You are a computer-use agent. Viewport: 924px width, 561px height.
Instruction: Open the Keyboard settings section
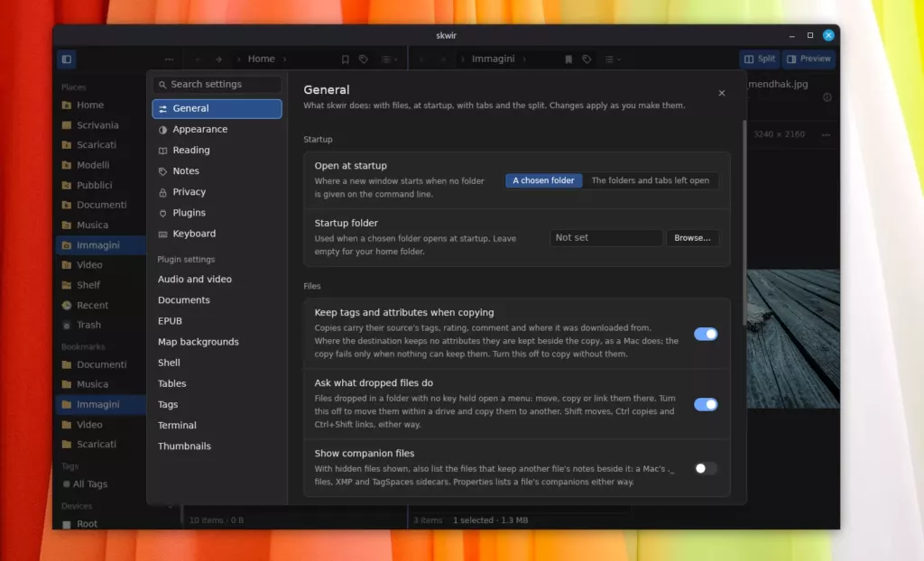217,234
